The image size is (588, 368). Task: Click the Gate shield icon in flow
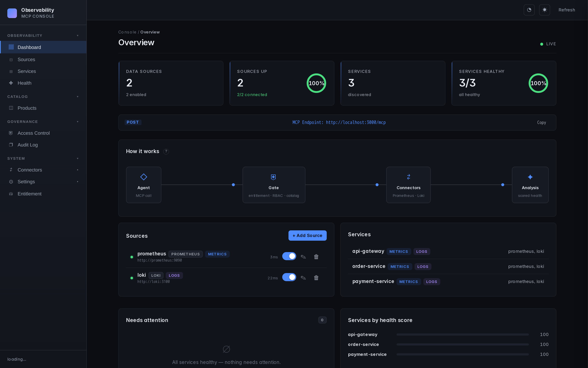pyautogui.click(x=273, y=177)
